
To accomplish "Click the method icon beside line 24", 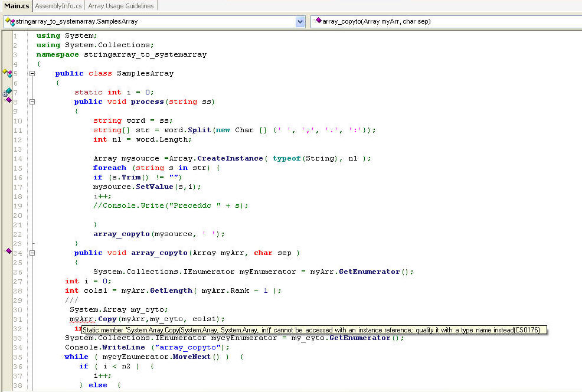I will click(x=8, y=251).
